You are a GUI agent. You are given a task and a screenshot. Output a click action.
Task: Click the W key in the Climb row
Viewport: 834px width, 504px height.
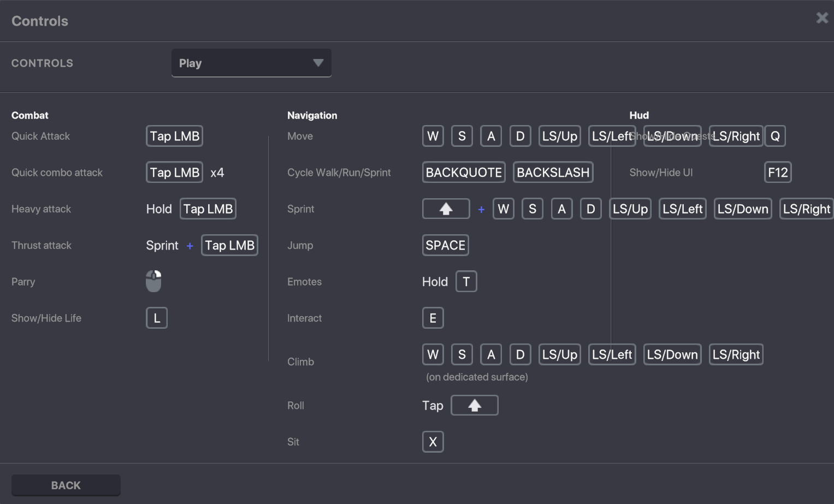point(433,354)
